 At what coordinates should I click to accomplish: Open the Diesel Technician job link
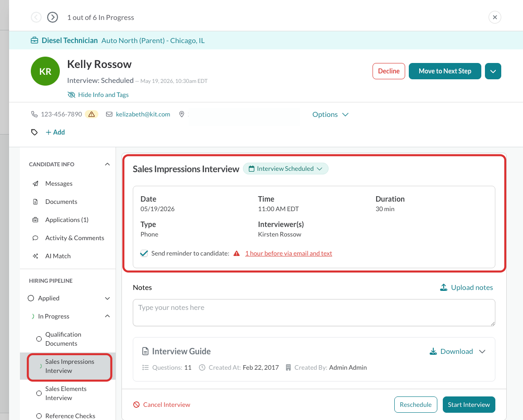point(70,41)
